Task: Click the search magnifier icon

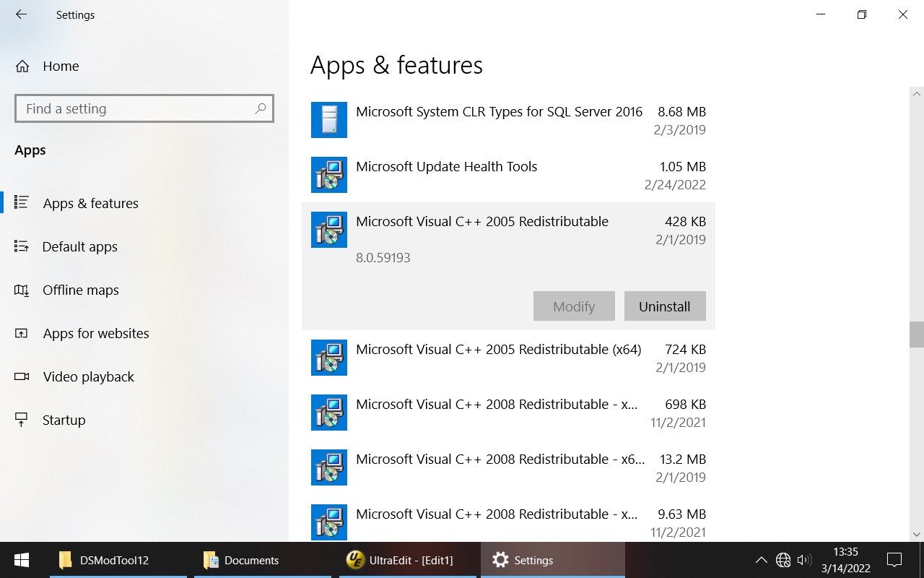Action: [x=261, y=109]
